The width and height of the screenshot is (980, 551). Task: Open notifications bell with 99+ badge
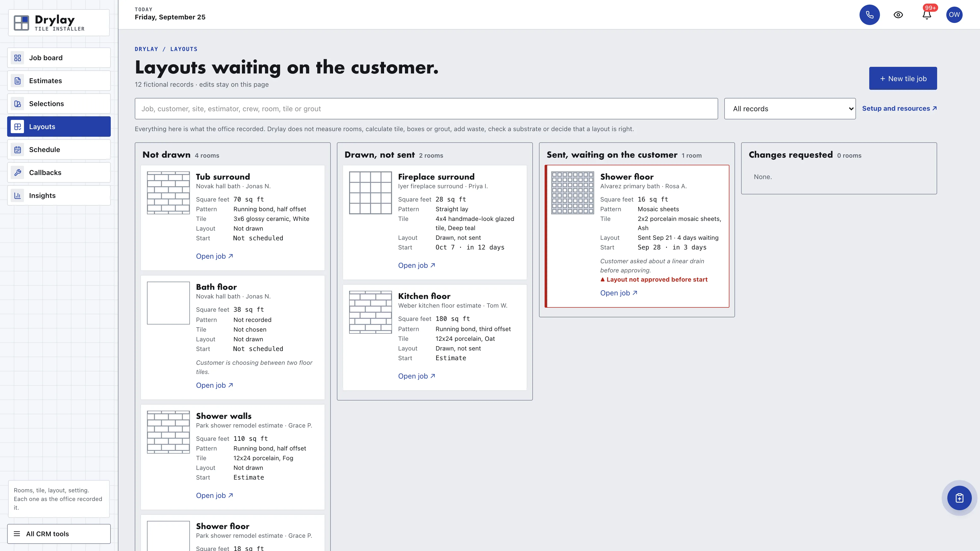coord(927,15)
